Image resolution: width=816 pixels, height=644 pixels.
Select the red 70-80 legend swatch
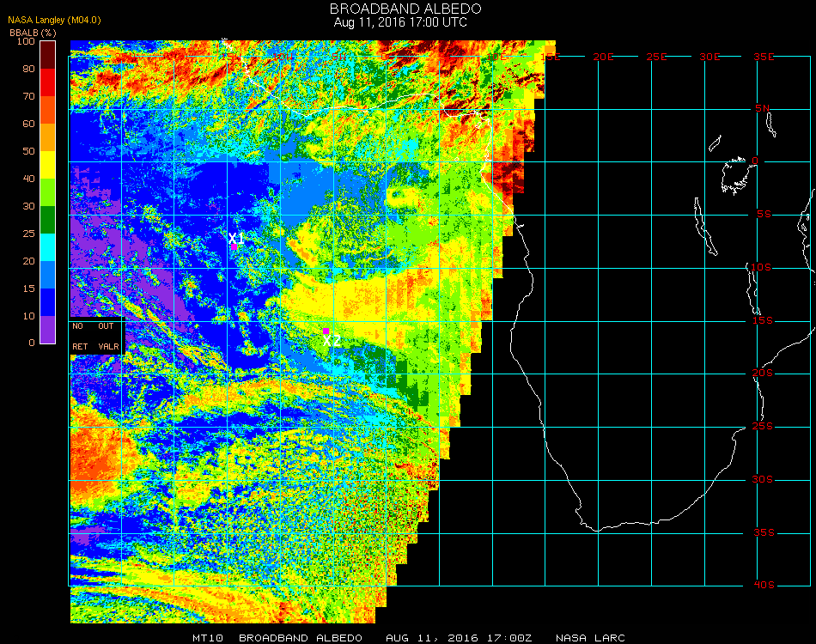[48, 82]
